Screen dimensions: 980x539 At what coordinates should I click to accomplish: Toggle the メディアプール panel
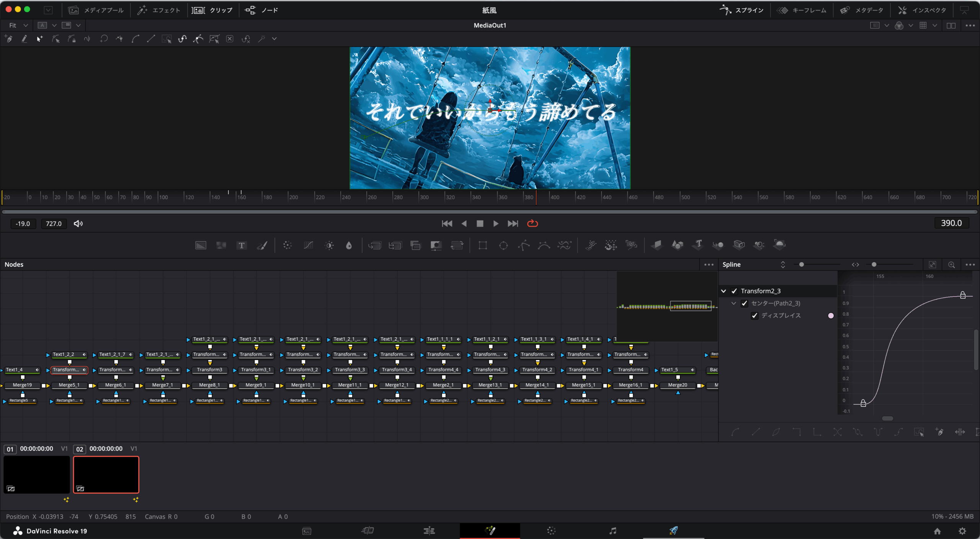(x=96, y=10)
